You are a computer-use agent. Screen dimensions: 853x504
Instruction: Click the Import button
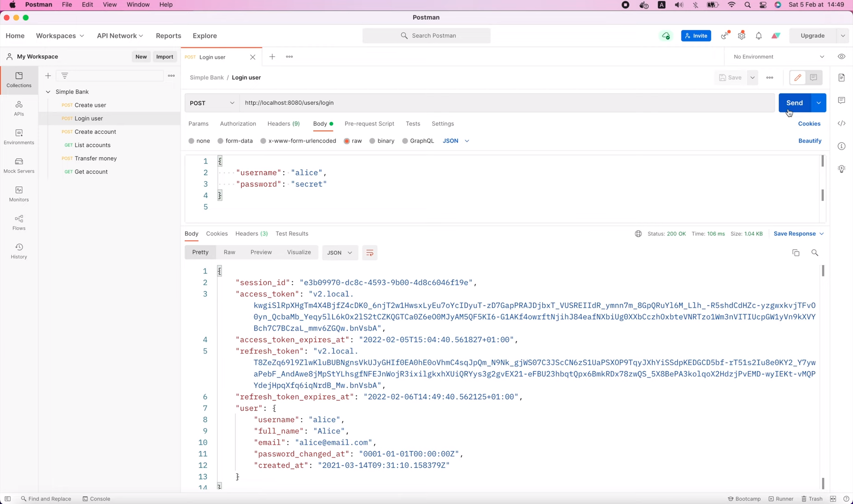click(x=165, y=57)
